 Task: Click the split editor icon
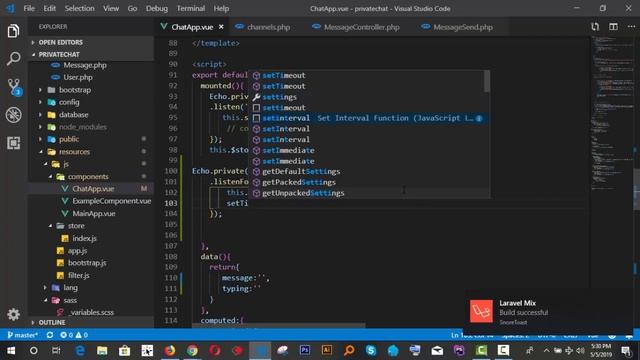click(x=613, y=27)
